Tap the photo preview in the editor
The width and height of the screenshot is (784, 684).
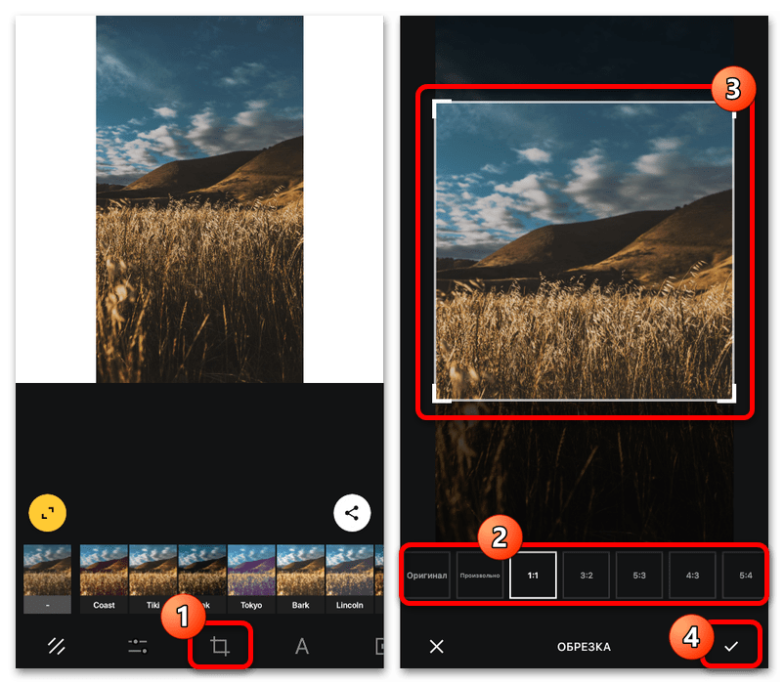click(199, 199)
